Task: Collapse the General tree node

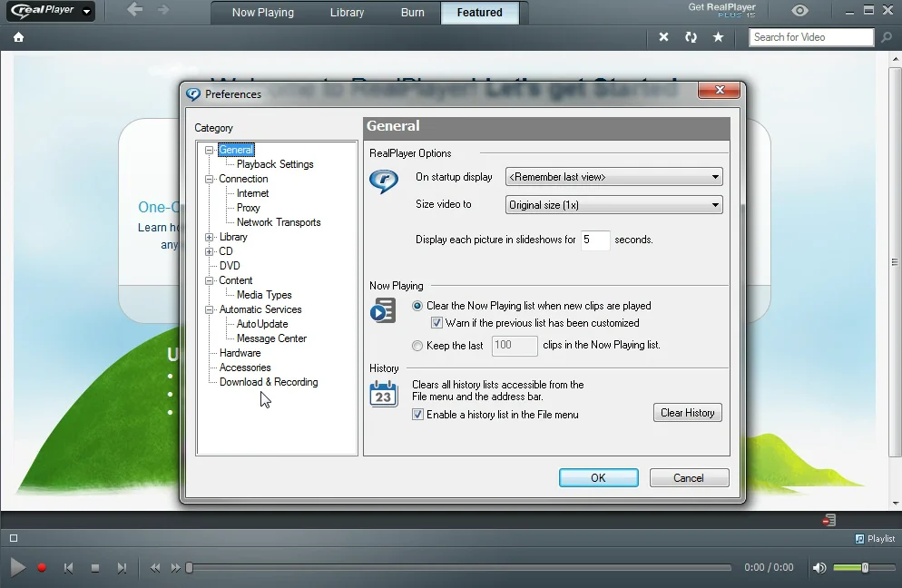Action: pyautogui.click(x=209, y=150)
